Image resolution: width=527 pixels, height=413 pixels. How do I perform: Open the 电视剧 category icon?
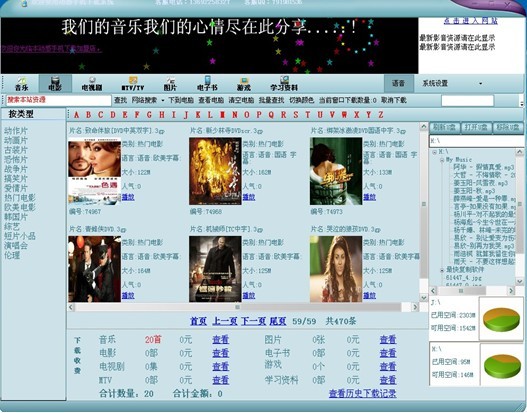point(92,84)
